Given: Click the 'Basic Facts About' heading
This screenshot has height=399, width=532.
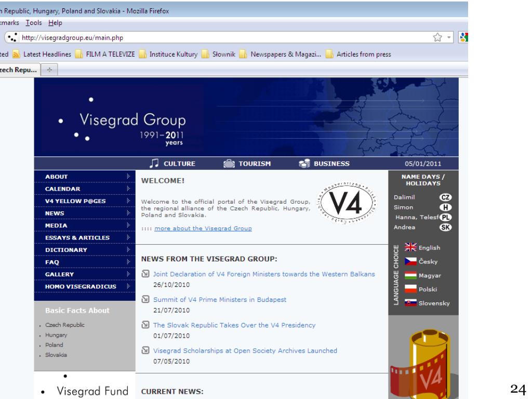Looking at the screenshot, I should click(77, 311).
